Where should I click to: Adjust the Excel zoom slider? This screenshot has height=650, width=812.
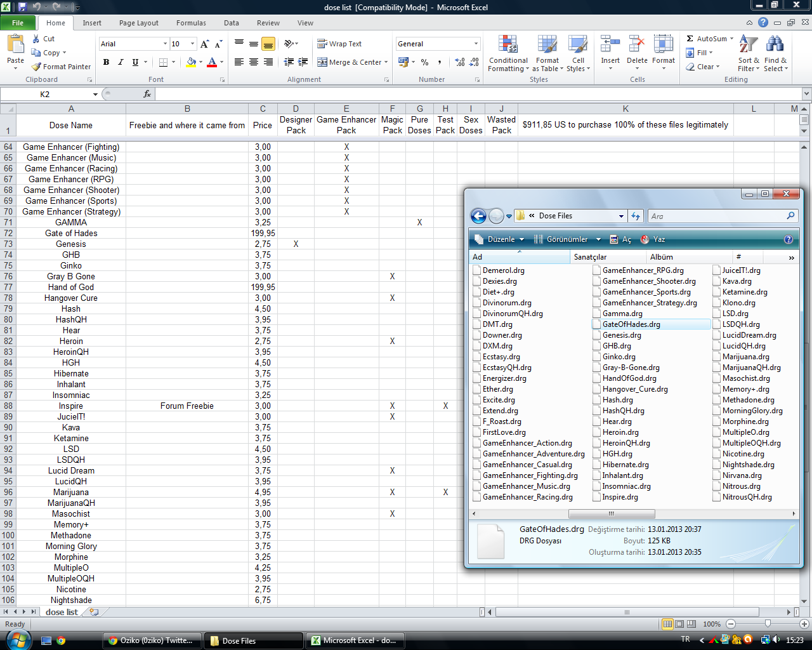[768, 624]
